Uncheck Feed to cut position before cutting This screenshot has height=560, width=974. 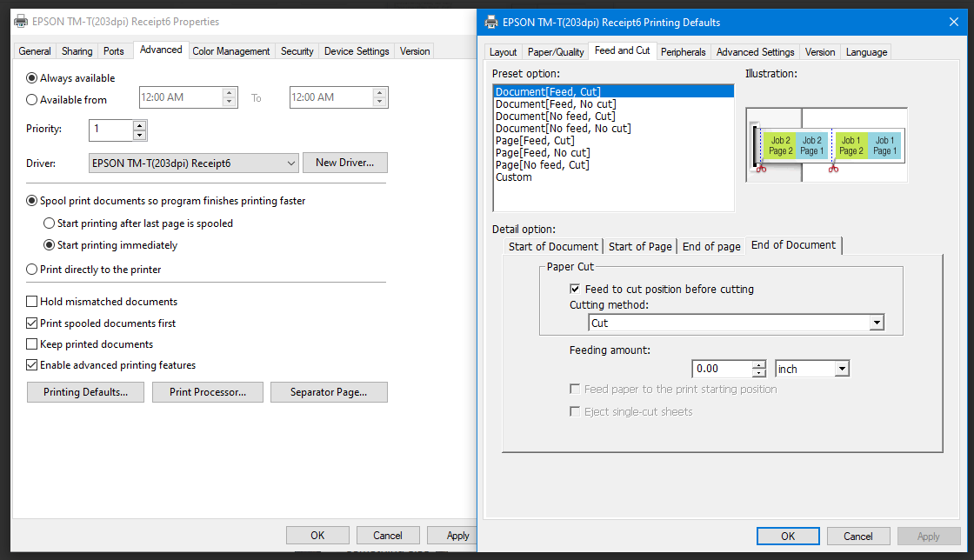pos(575,289)
